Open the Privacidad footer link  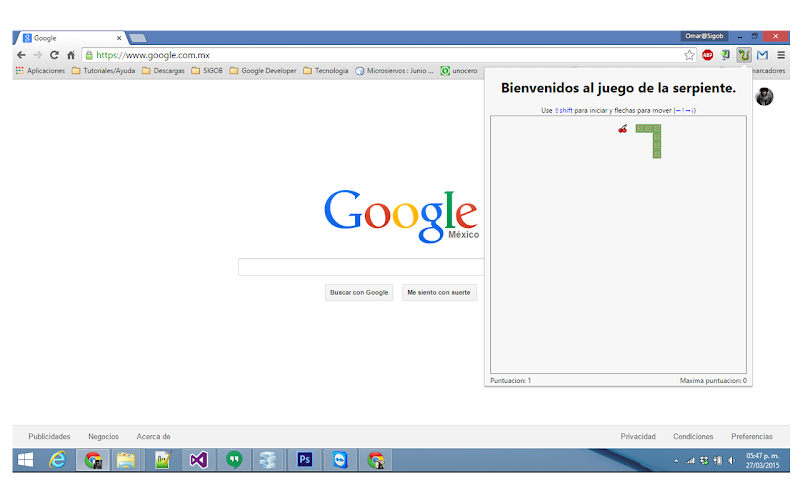638,437
